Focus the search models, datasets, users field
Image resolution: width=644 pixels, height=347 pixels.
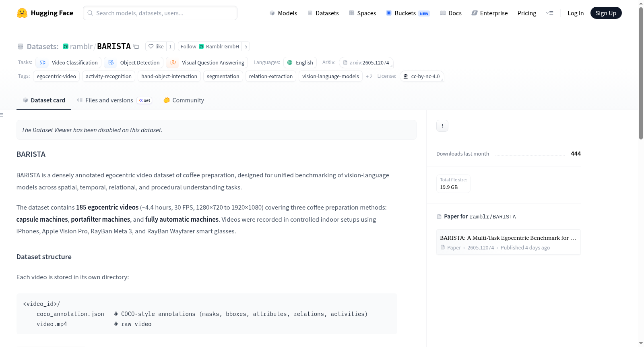click(x=160, y=13)
